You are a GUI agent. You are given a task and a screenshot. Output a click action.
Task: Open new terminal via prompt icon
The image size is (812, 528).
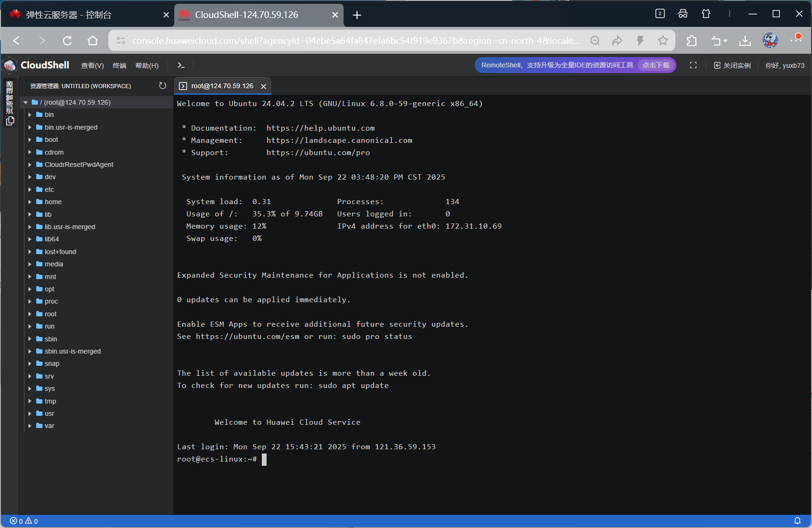181,66
